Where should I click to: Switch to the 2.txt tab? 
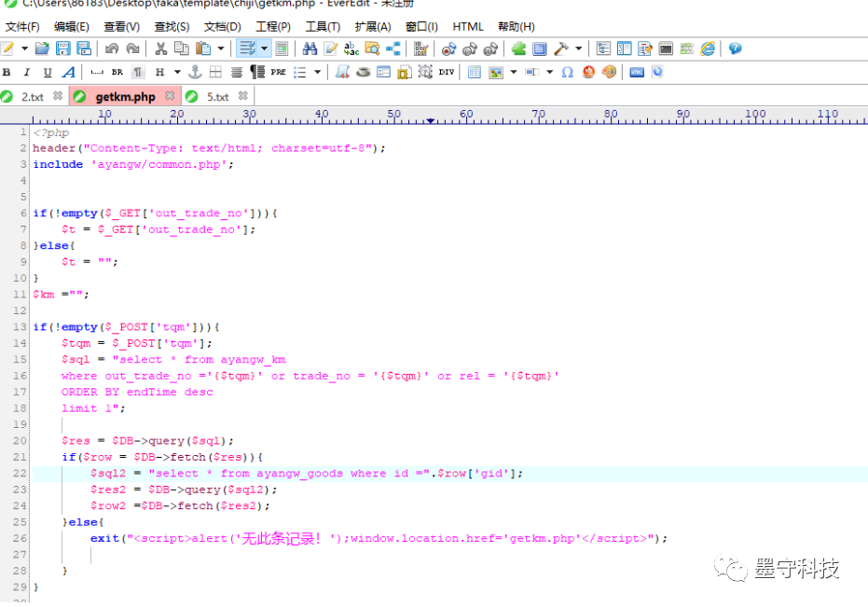(x=32, y=97)
